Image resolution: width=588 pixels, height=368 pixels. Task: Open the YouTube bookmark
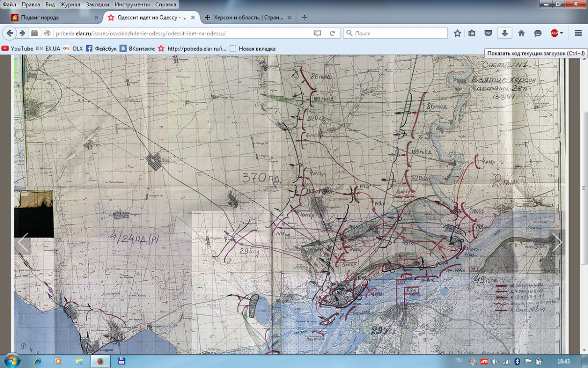click(18, 49)
